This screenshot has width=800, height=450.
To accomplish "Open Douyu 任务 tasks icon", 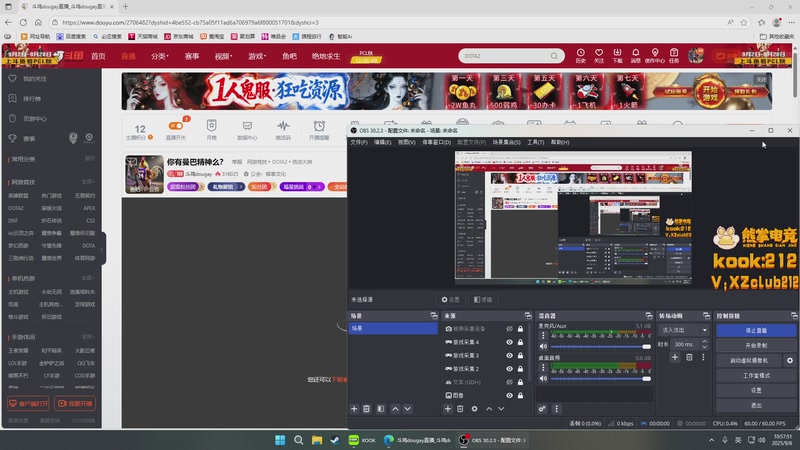I will pyautogui.click(x=674, y=55).
